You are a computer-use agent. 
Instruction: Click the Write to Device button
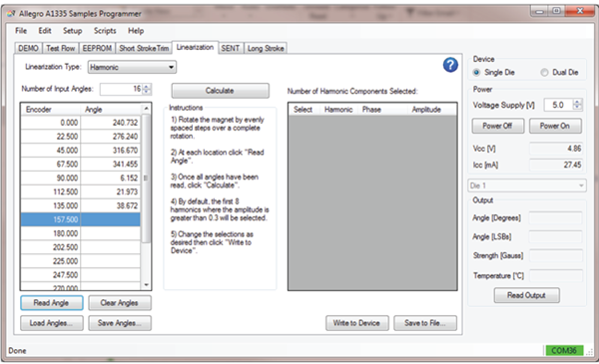click(x=356, y=323)
